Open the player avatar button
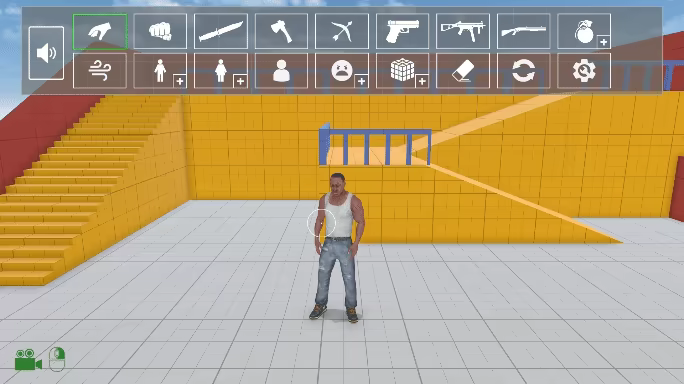This screenshot has width=684, height=384. pos(281,71)
